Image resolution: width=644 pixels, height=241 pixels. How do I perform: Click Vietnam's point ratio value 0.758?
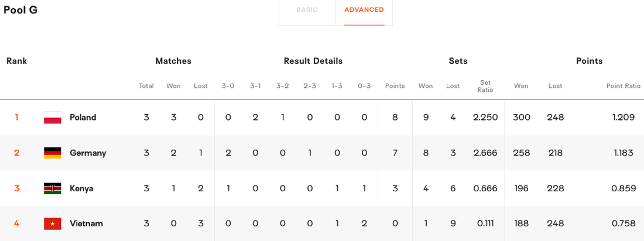(623, 224)
